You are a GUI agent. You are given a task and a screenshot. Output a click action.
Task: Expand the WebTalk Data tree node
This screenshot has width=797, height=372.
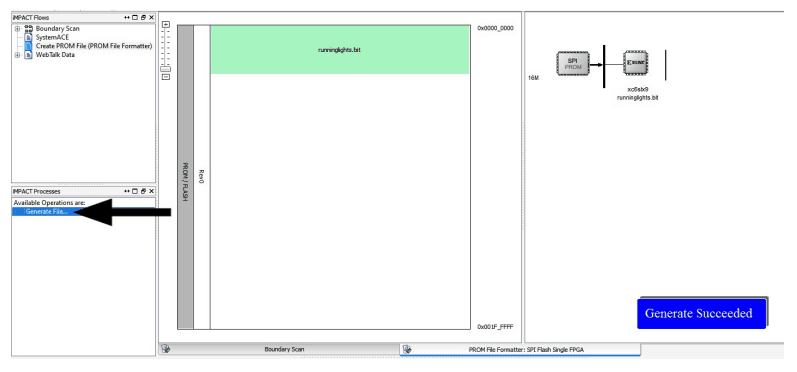[x=17, y=55]
